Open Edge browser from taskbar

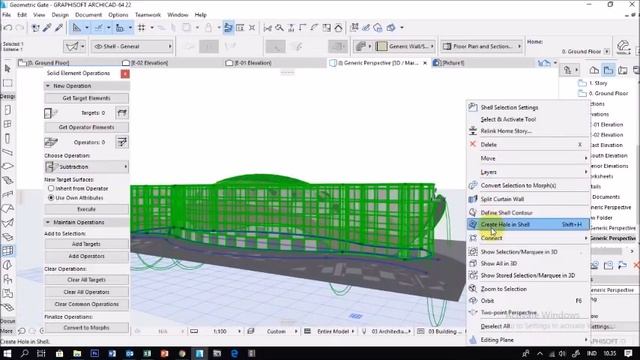click(234, 353)
